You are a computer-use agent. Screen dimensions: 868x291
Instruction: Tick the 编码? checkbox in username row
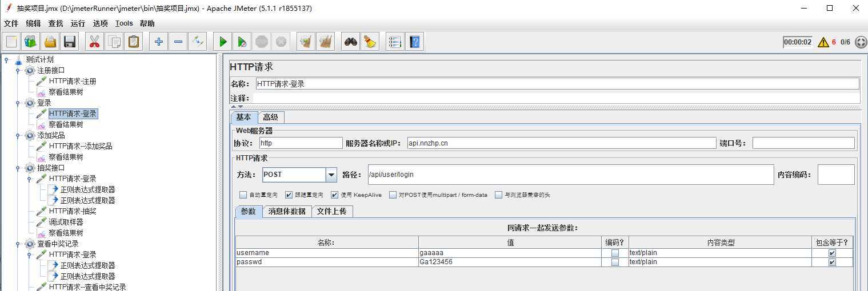pos(615,253)
